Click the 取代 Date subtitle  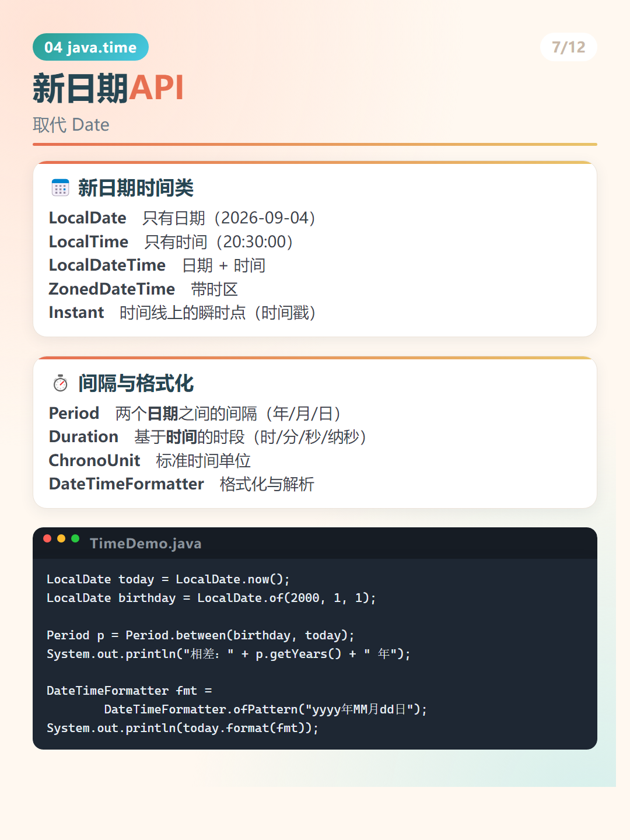tap(71, 125)
